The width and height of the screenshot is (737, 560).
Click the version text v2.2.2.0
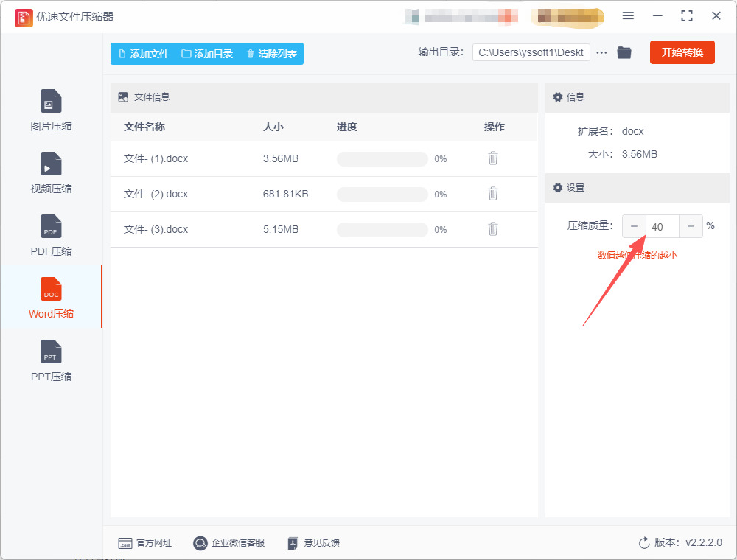[704, 542]
